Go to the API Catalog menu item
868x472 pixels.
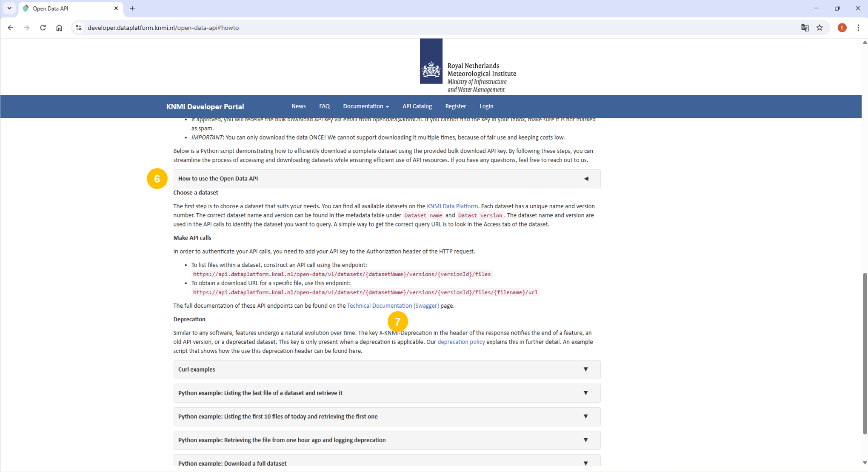(x=417, y=106)
